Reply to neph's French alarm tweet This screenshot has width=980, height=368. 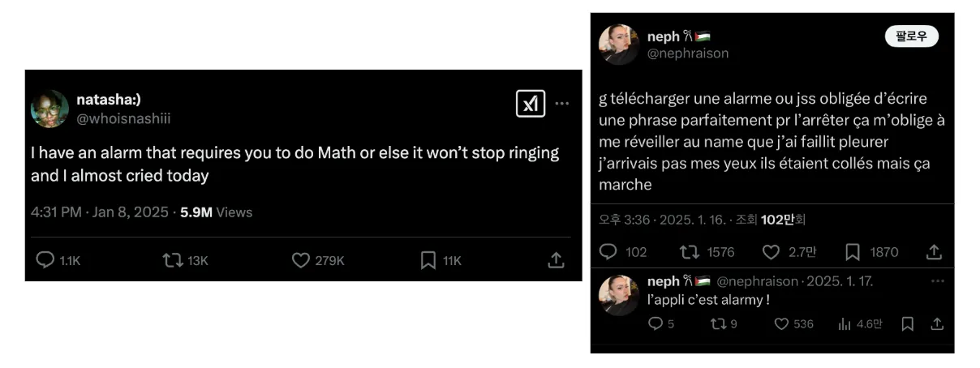pyautogui.click(x=608, y=252)
